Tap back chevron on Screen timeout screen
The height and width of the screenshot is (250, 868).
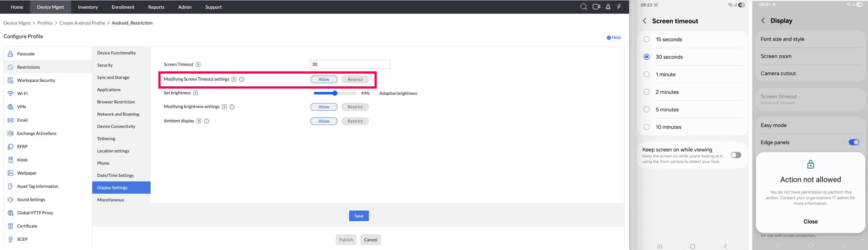[x=645, y=21]
